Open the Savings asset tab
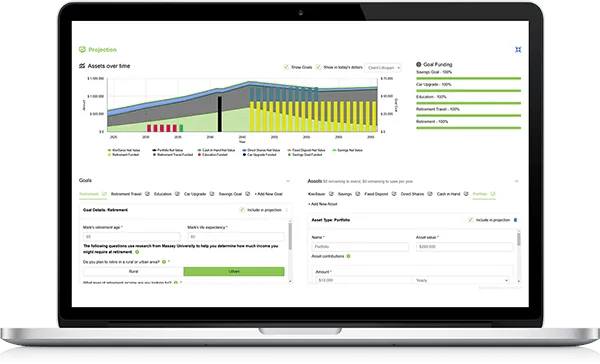The image size is (600, 364). click(x=345, y=194)
